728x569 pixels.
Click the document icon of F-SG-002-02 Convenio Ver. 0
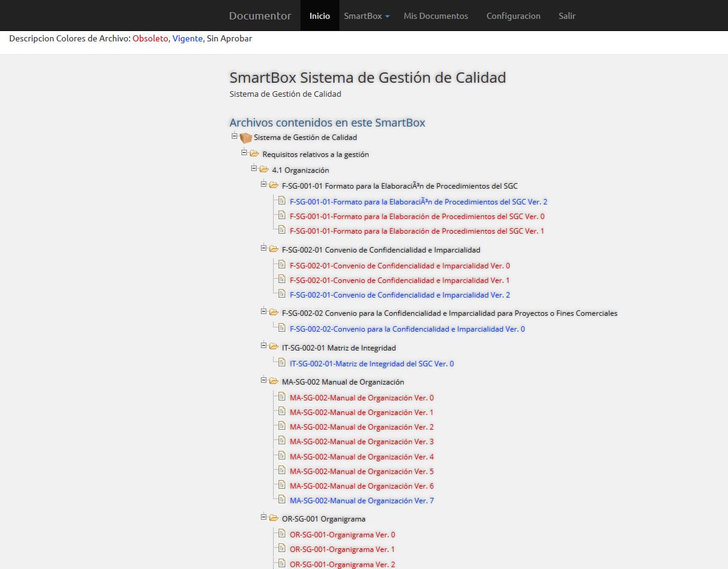282,328
